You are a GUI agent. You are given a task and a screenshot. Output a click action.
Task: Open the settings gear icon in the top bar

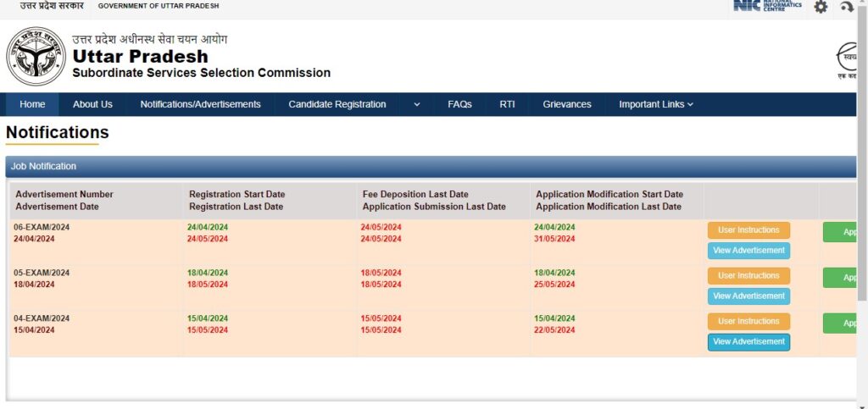(821, 7)
